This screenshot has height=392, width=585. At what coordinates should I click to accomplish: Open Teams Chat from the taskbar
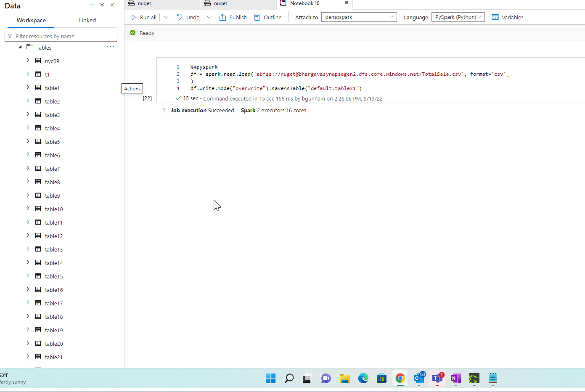(x=326, y=378)
